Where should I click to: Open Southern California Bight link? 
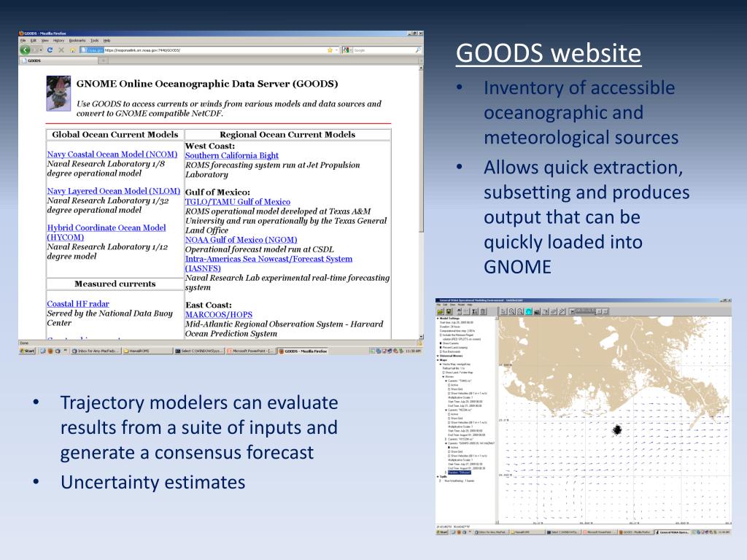232,155
